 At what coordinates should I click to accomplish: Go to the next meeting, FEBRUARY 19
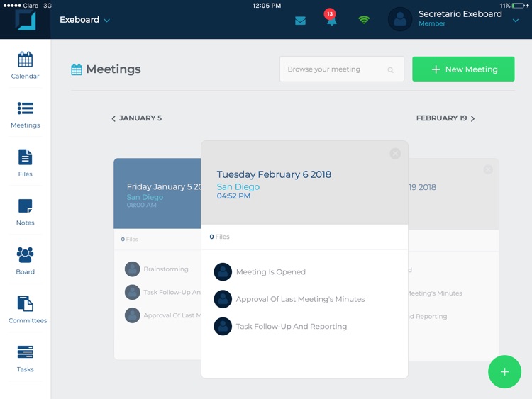pos(445,118)
